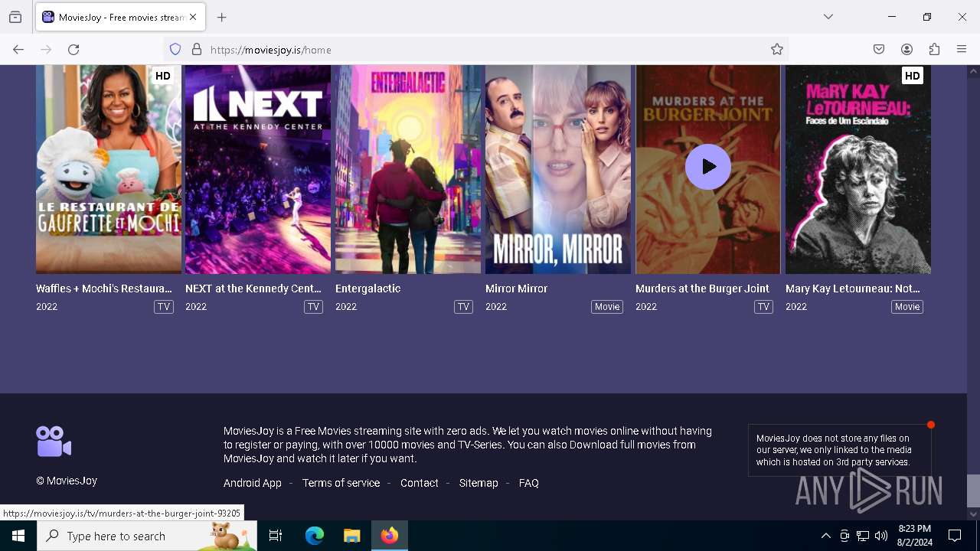Open the Firefox application hamburger menu
The height and width of the screenshot is (551, 980).
pos(962,50)
